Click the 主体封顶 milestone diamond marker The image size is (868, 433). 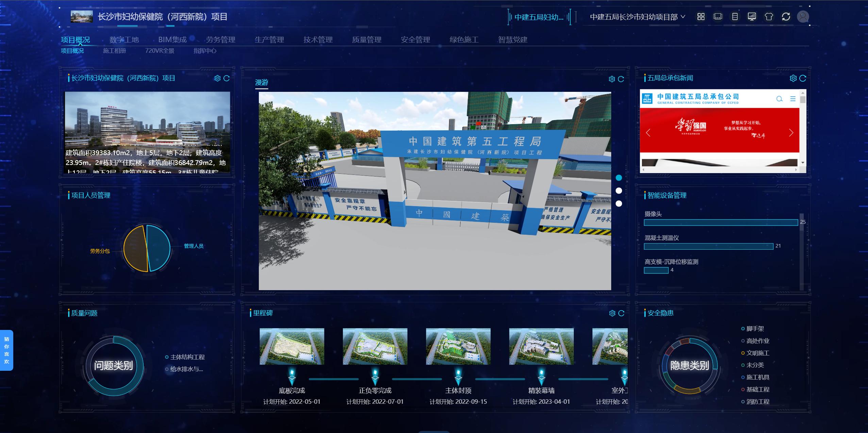click(458, 377)
